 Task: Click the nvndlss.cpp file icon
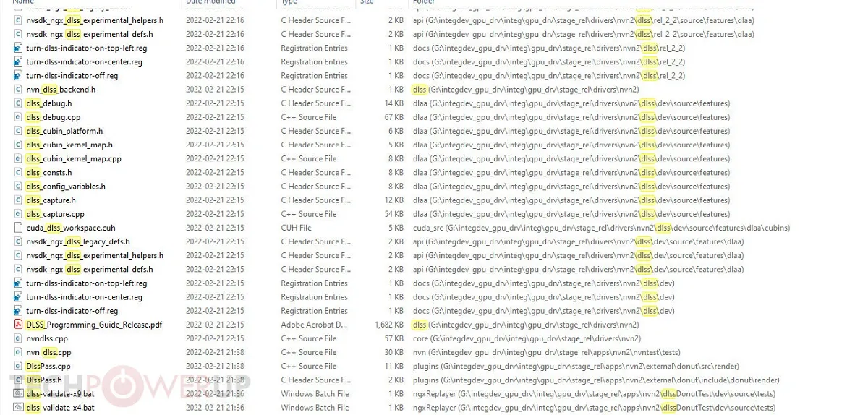19,338
